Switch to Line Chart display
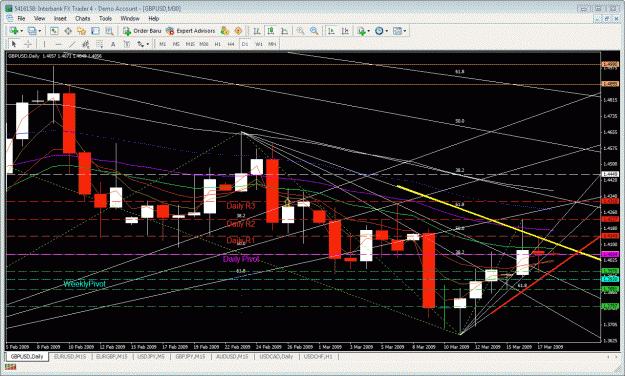This screenshot has height=376, width=625. [x=284, y=31]
